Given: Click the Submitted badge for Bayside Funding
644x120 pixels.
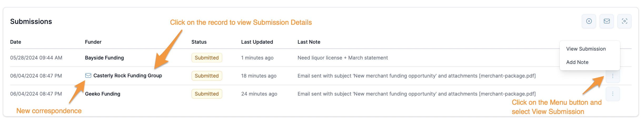Looking at the screenshot, I should (207, 58).
